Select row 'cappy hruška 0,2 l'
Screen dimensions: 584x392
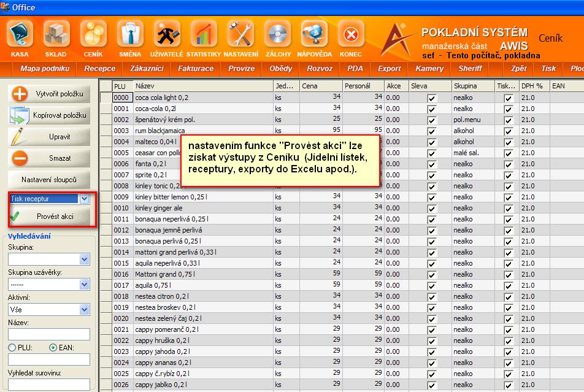pyautogui.click(x=342, y=340)
